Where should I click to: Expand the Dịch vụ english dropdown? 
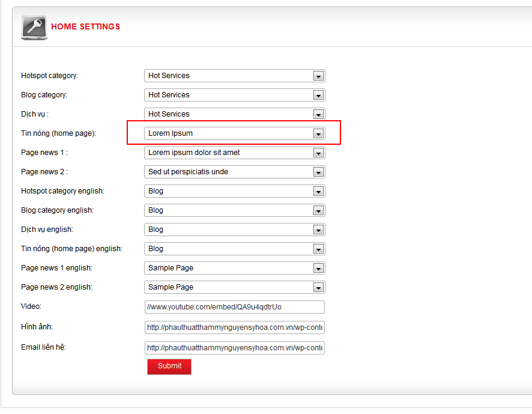(x=234, y=230)
